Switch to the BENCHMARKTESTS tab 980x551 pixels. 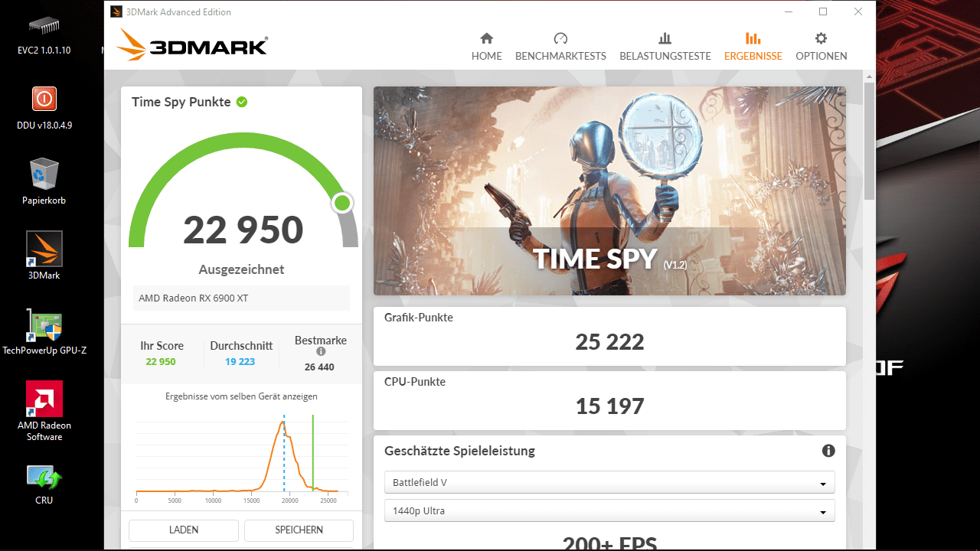560,47
